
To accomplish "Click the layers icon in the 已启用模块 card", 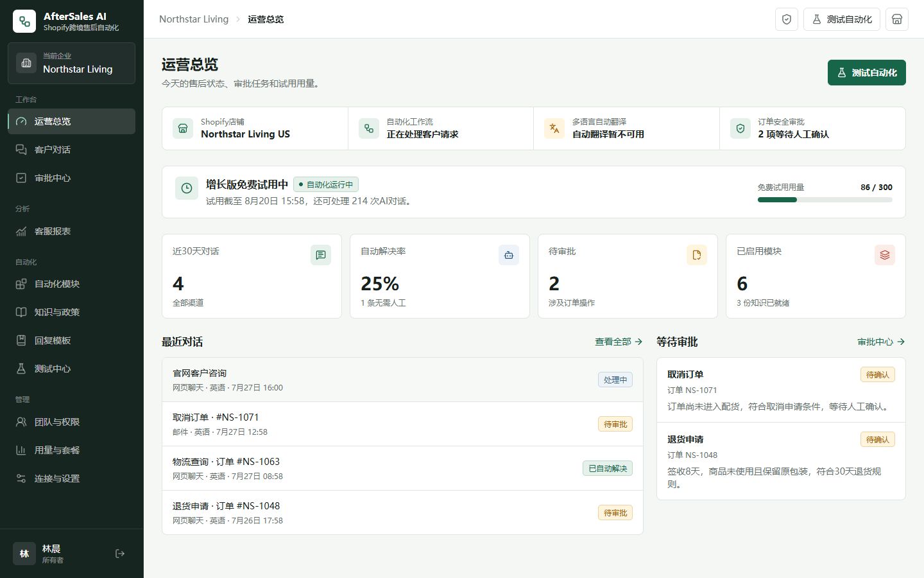I will pyautogui.click(x=885, y=255).
